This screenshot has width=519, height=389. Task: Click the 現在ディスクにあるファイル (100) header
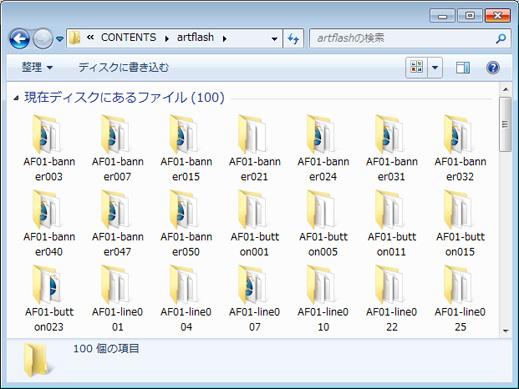click(124, 98)
